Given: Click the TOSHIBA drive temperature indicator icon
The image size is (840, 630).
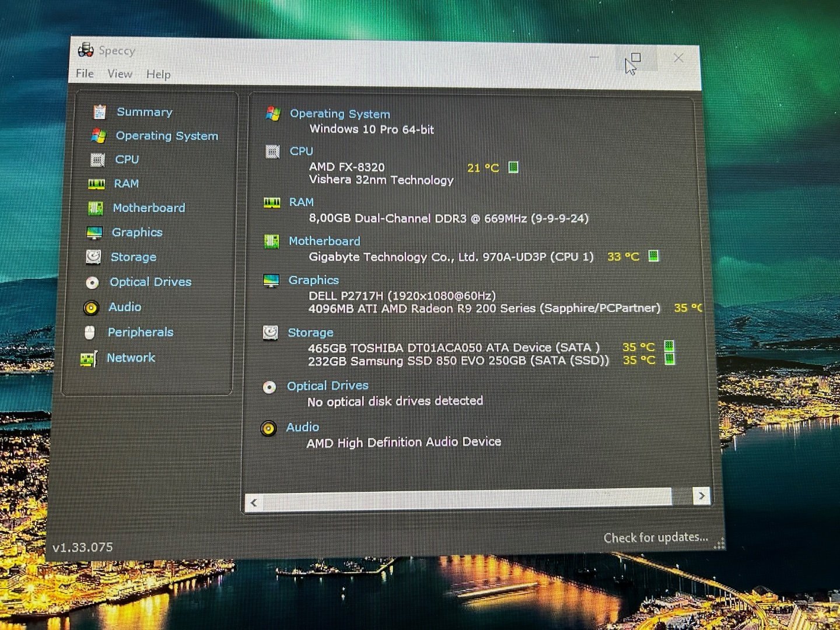Looking at the screenshot, I should pyautogui.click(x=670, y=346).
